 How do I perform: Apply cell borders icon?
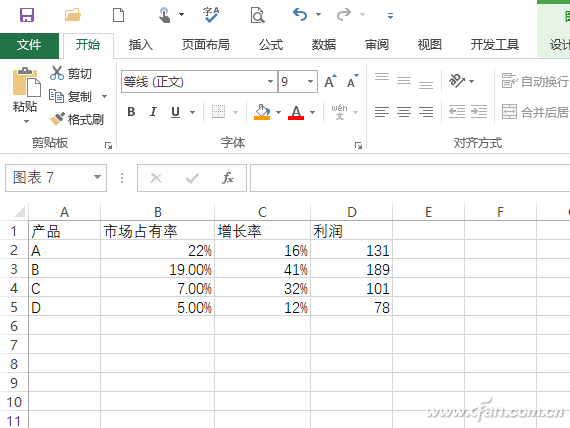tap(218, 112)
